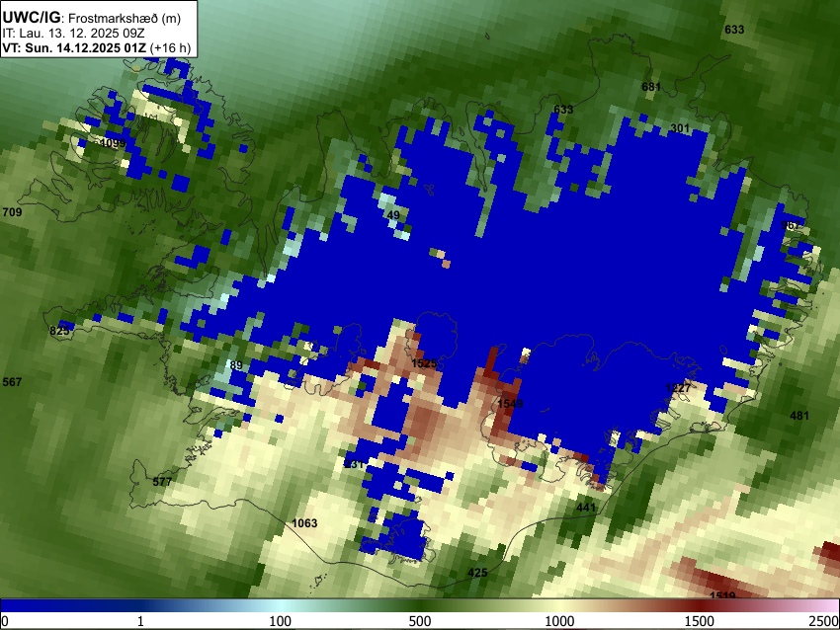Click the 1549 map value
Image resolution: width=840 pixels, height=630 pixels.
(x=510, y=404)
